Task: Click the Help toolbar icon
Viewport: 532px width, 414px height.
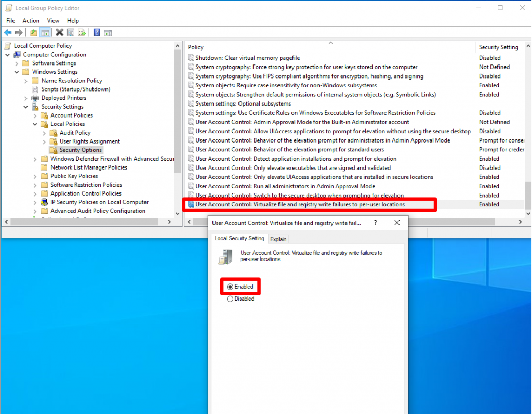Action: [x=97, y=32]
